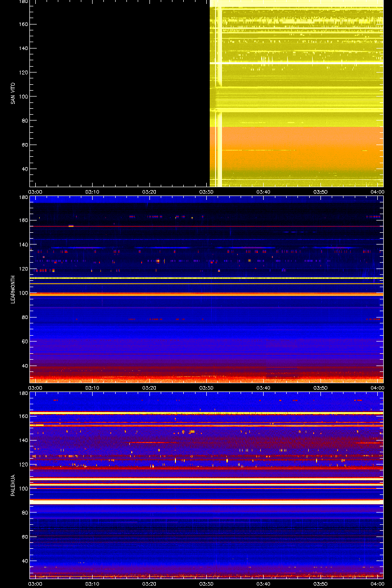Click 03:20 time label under Palehua plot
The width and height of the screenshot is (392, 588).
(x=149, y=584)
